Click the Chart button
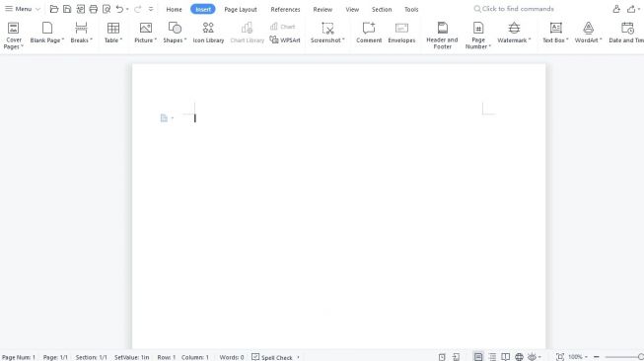This screenshot has width=644, height=361. (x=283, y=27)
